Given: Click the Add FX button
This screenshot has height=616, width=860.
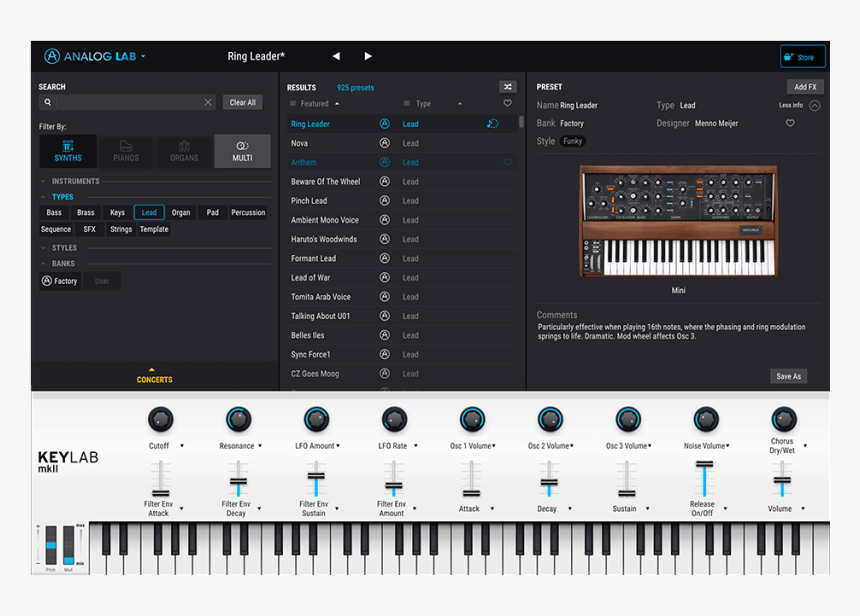Looking at the screenshot, I should (805, 87).
